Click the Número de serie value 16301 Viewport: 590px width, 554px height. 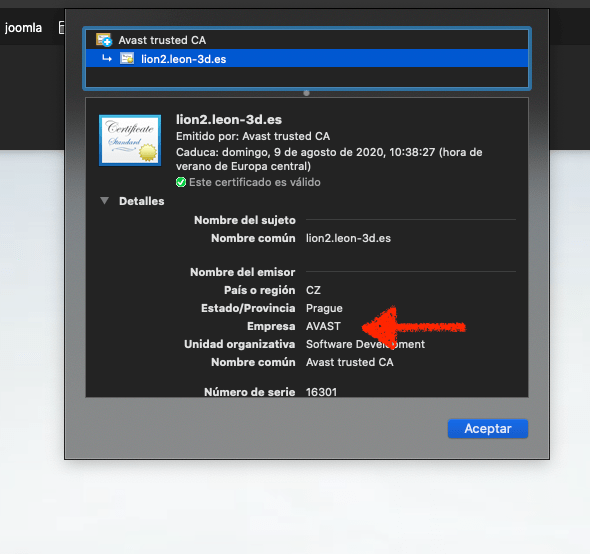click(321, 392)
